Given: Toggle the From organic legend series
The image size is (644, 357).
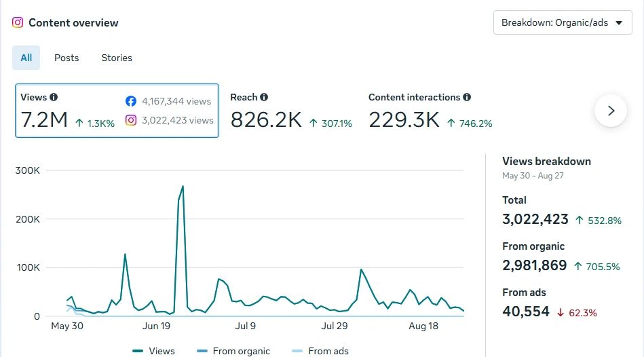Looking at the screenshot, I should 233,351.
